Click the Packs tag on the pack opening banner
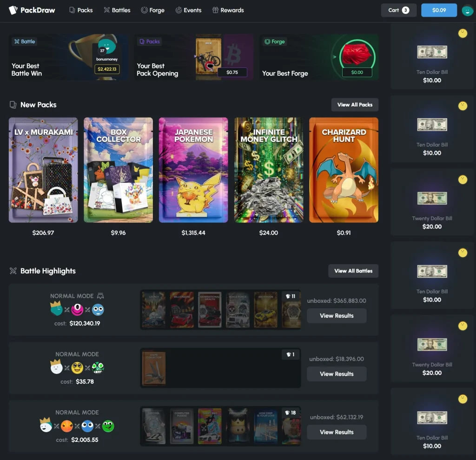The image size is (476, 460). tap(149, 41)
